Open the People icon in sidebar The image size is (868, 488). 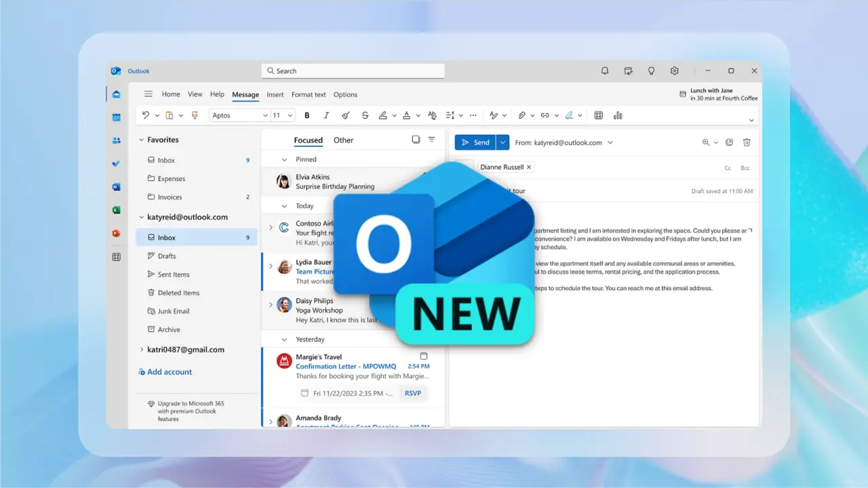coord(117,140)
